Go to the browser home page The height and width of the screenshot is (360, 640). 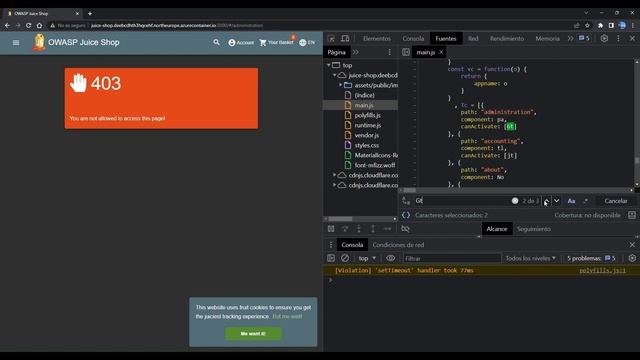pyautogui.click(x=39, y=25)
